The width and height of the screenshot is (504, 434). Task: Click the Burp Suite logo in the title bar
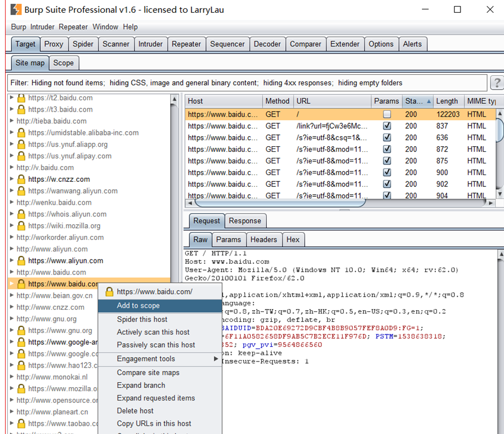click(x=16, y=9)
